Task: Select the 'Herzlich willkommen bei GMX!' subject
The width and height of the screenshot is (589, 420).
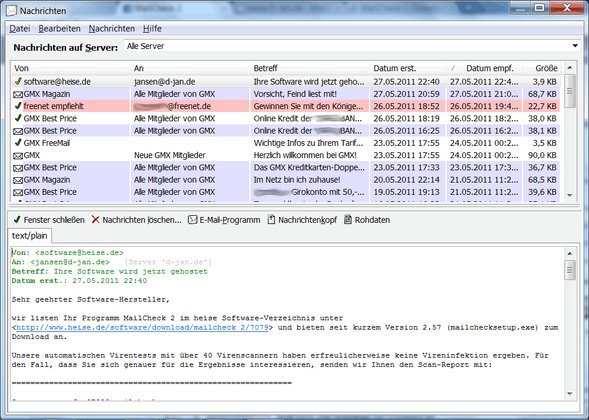Action: click(x=305, y=155)
